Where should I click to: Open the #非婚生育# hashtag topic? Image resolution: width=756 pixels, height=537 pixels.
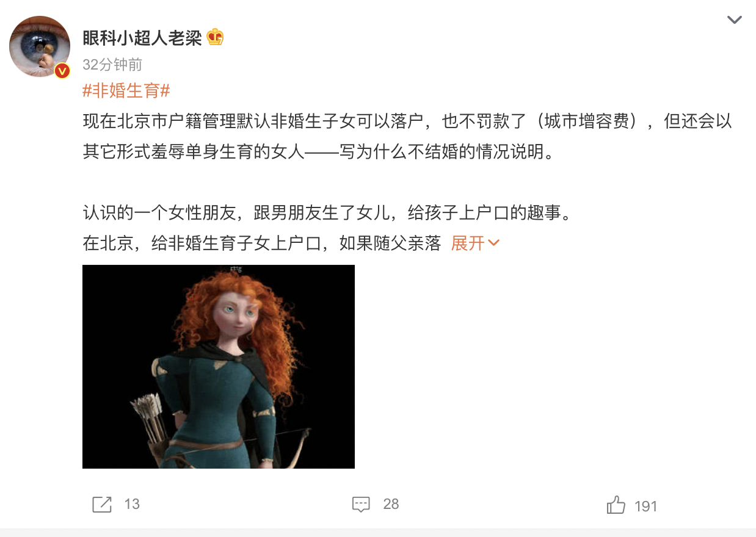click(126, 91)
